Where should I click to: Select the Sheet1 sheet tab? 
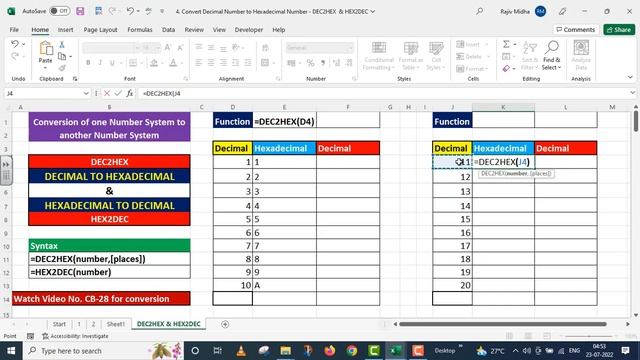[116, 324]
